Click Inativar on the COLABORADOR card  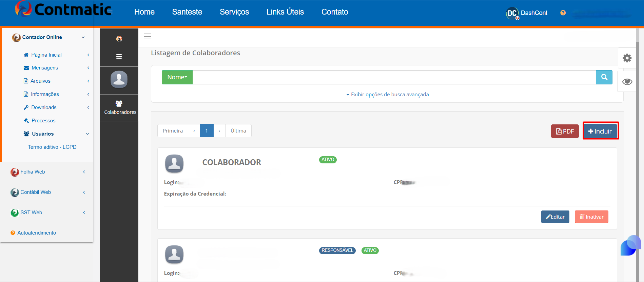point(591,217)
